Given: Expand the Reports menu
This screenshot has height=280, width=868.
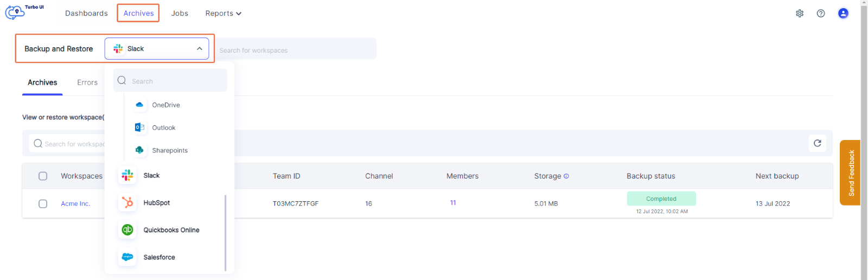Looking at the screenshot, I should 223,14.
